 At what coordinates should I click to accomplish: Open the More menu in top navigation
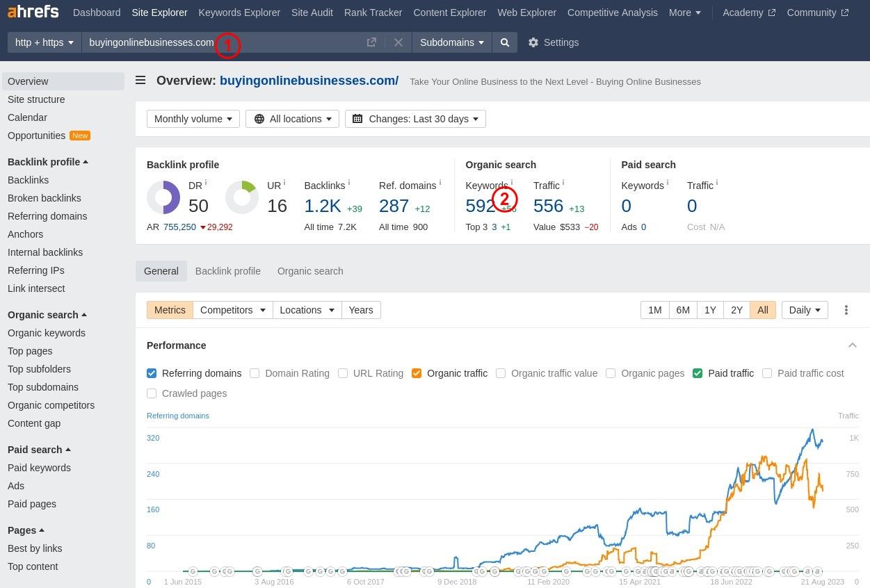tap(685, 13)
